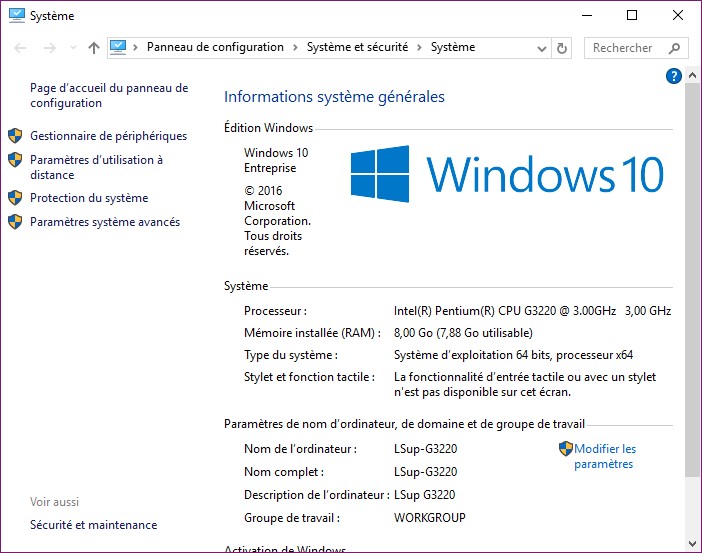The image size is (702, 553).
Task: Click the shield icon next to Protection du système
Action: pos(15,198)
